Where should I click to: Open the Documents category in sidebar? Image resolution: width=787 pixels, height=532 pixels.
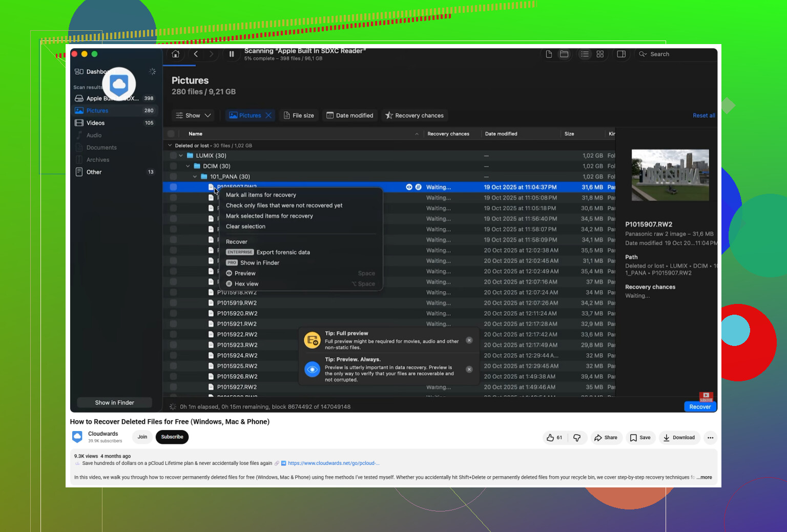[115, 147]
